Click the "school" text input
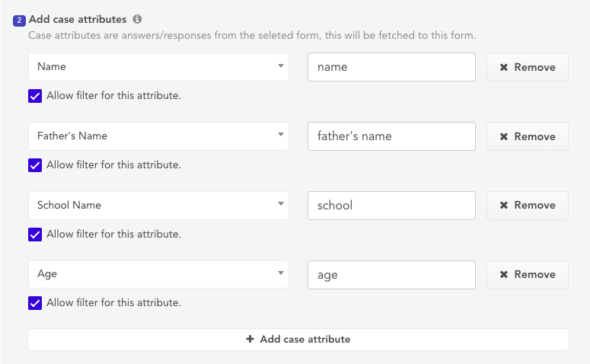Viewport: 590px width, 364px height. point(391,205)
